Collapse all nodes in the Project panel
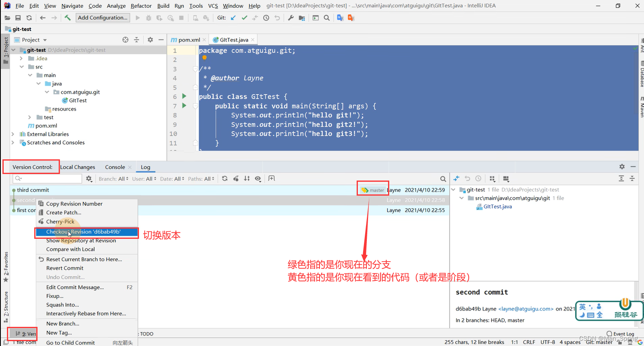The width and height of the screenshot is (644, 346). (137, 40)
